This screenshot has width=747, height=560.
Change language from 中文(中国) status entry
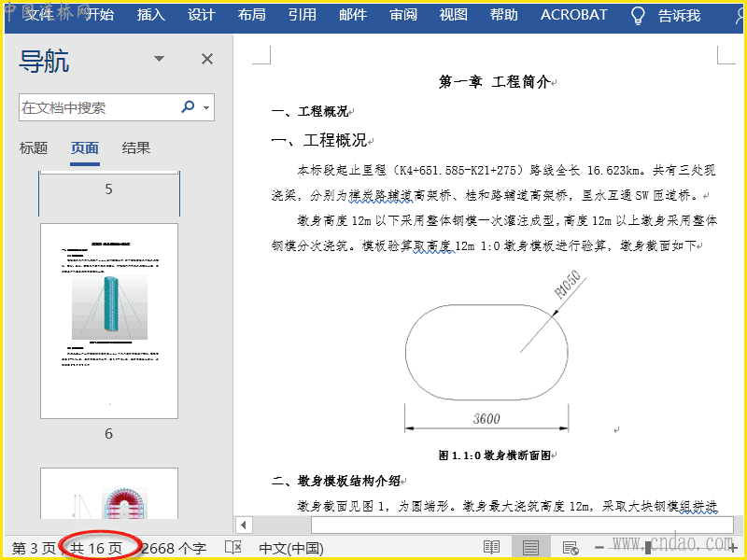click(291, 548)
